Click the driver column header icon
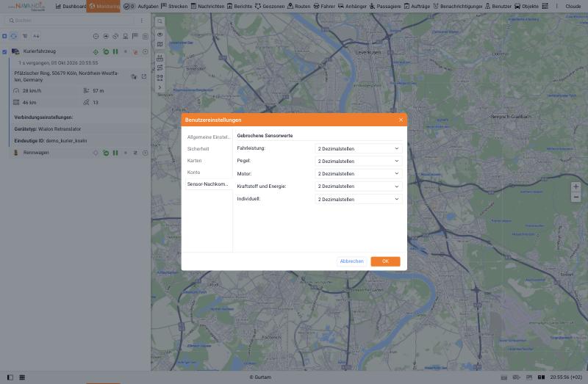The image size is (588, 384). tap(125, 36)
